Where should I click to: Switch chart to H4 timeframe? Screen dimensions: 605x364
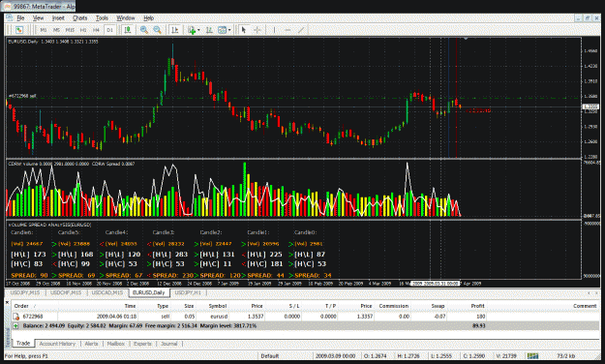(x=96, y=30)
